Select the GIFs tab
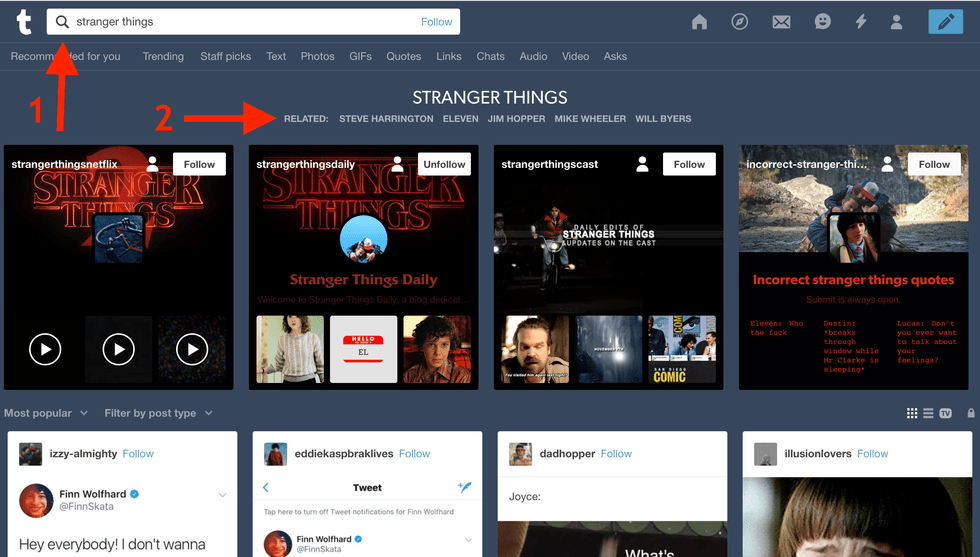The image size is (980, 557). [x=360, y=56]
